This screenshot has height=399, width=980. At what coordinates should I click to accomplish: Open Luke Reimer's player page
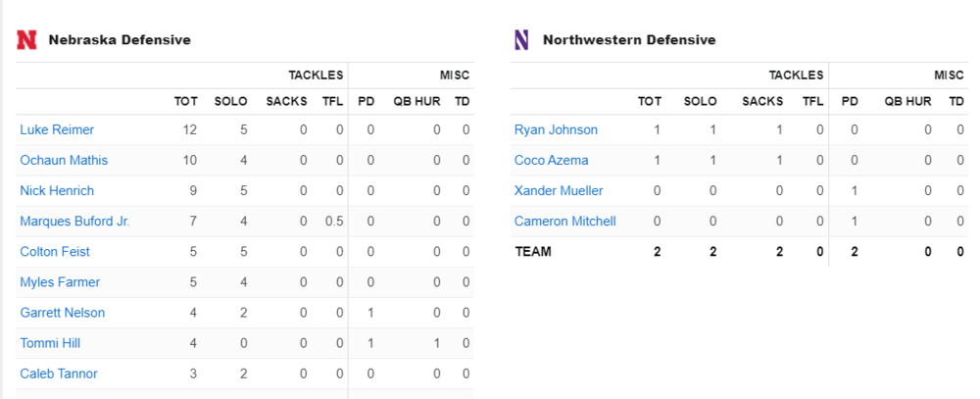pyautogui.click(x=57, y=129)
